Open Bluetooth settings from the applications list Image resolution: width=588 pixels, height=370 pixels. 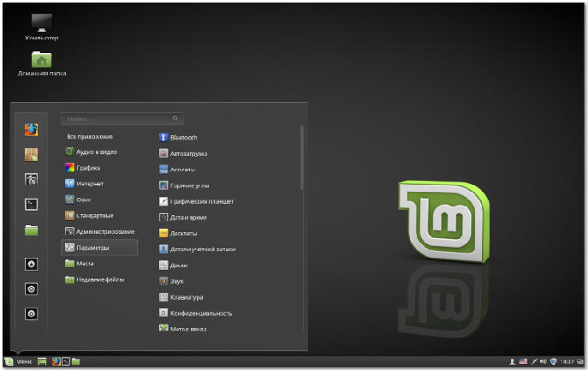(x=182, y=137)
